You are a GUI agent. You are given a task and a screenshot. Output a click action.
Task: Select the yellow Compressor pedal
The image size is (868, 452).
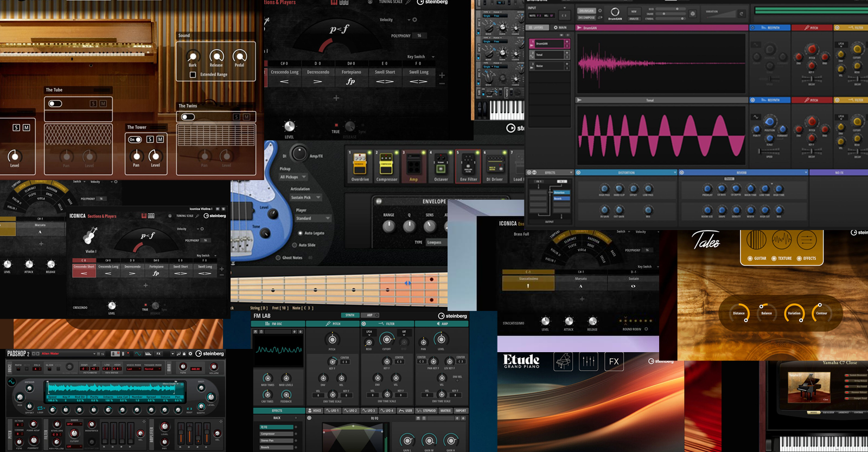click(x=386, y=166)
